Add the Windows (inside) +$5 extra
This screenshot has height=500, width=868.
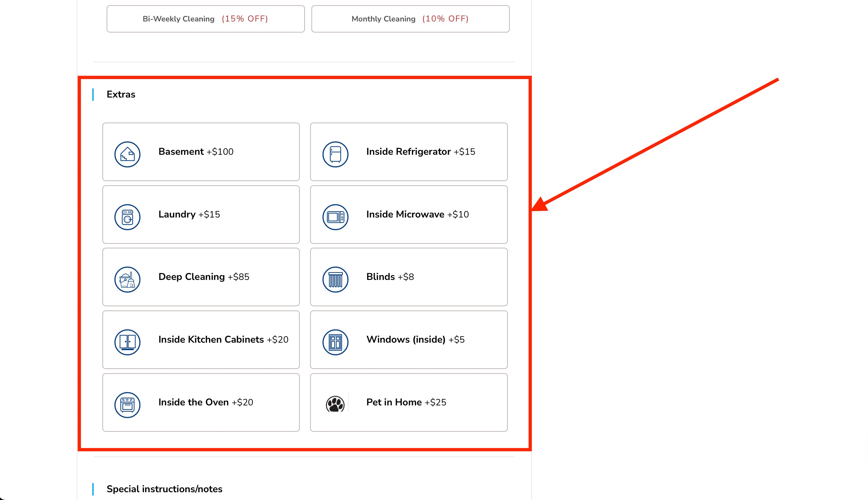409,340
